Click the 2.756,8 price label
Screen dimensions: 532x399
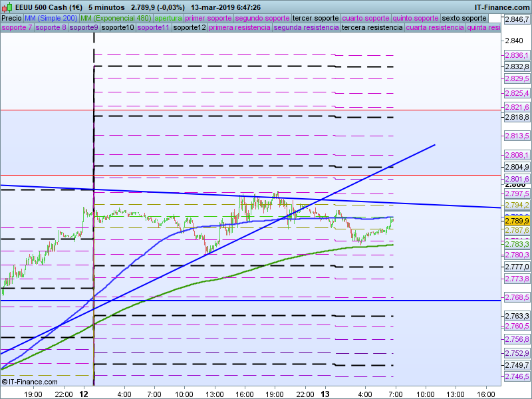[517, 339]
